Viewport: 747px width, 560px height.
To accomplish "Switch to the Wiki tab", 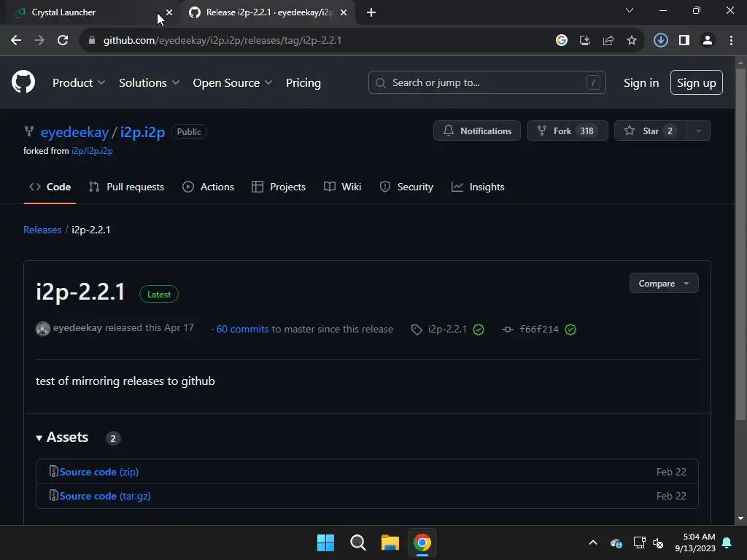I will coord(343,187).
